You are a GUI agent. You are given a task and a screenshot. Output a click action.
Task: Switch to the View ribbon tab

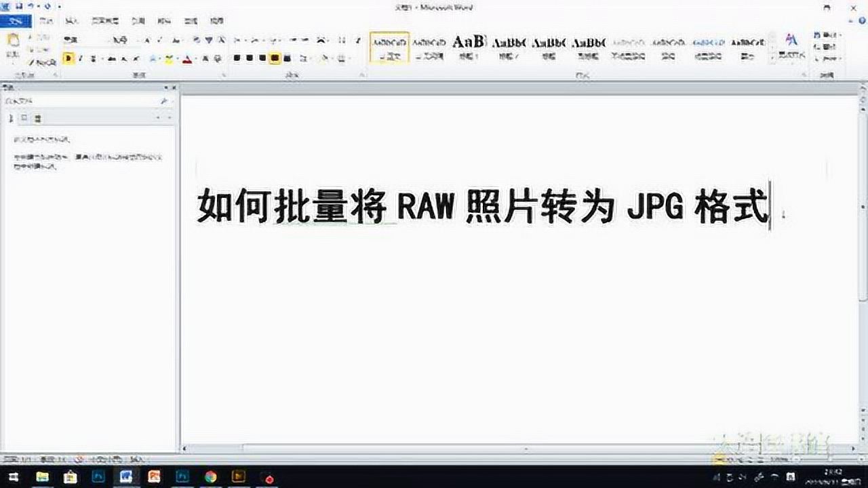point(216,22)
